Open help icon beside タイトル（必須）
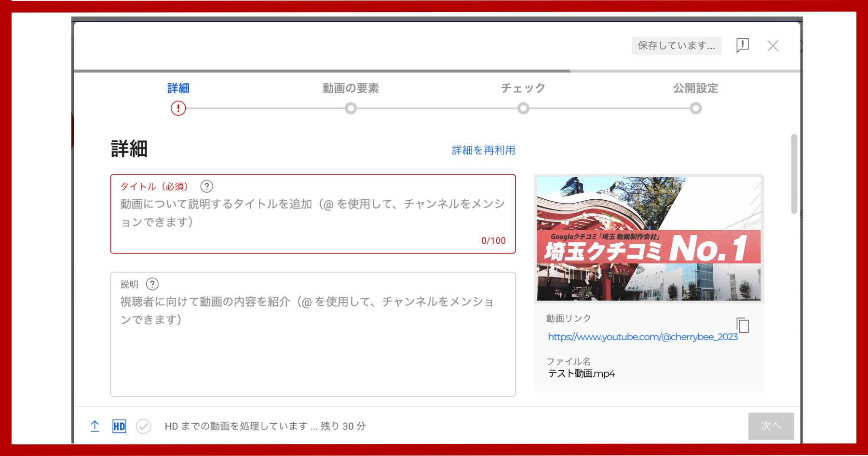The image size is (868, 456). [x=206, y=186]
